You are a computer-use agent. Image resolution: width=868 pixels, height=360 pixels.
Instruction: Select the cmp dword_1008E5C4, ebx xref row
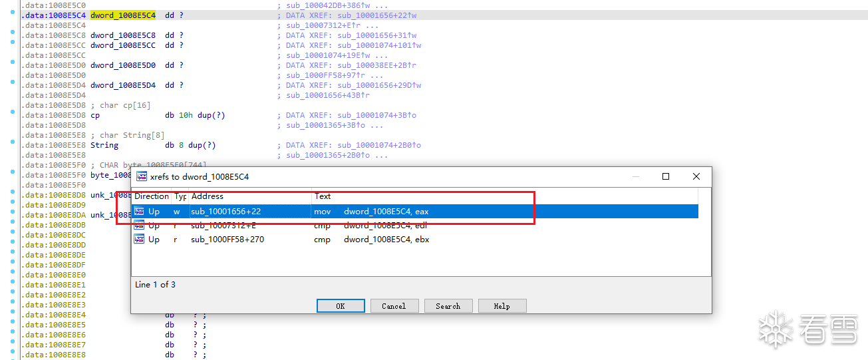[x=386, y=240]
